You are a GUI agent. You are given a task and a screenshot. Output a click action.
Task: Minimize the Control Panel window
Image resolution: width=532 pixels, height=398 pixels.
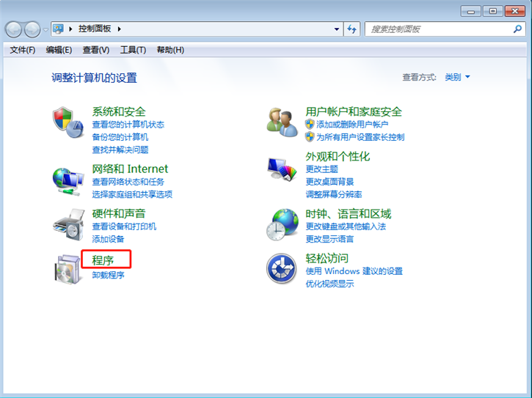point(471,11)
